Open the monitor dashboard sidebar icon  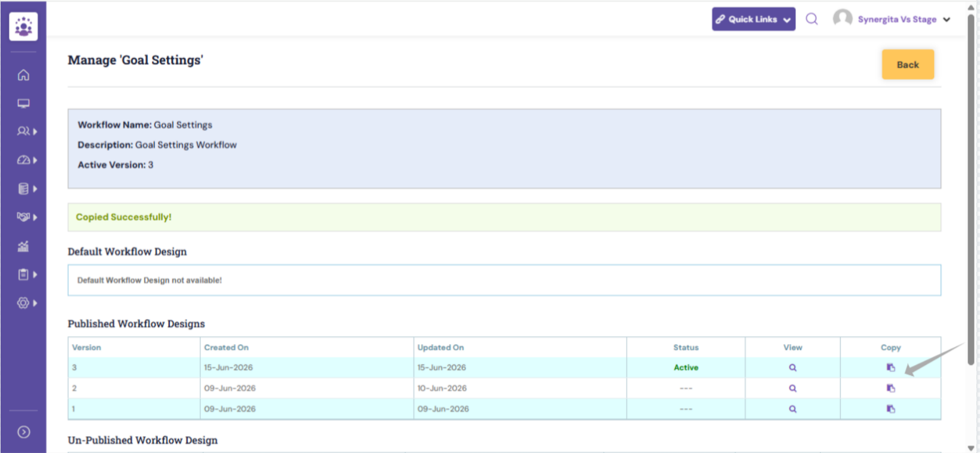(23, 104)
